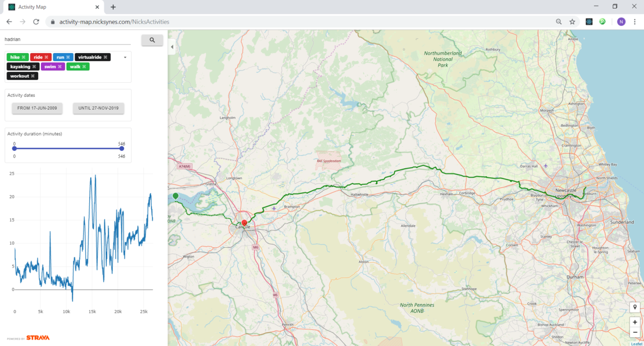644x346 pixels.
Task: Click the Morpeth map label
Action: 546,111
